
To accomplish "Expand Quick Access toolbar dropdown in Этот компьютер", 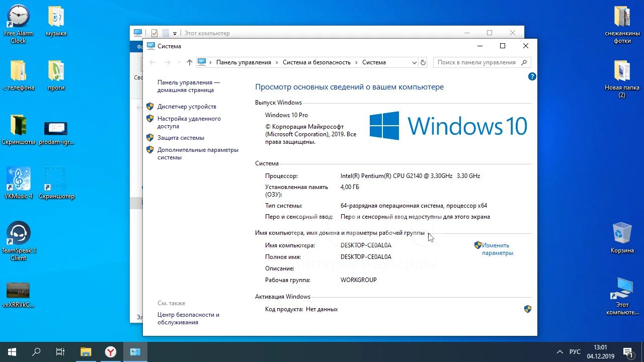I will (175, 33).
